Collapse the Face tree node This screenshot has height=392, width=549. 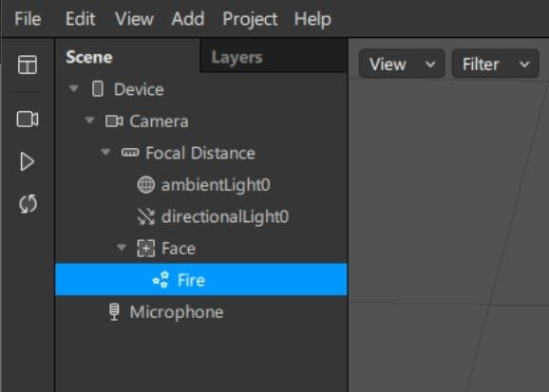pyautogui.click(x=122, y=247)
